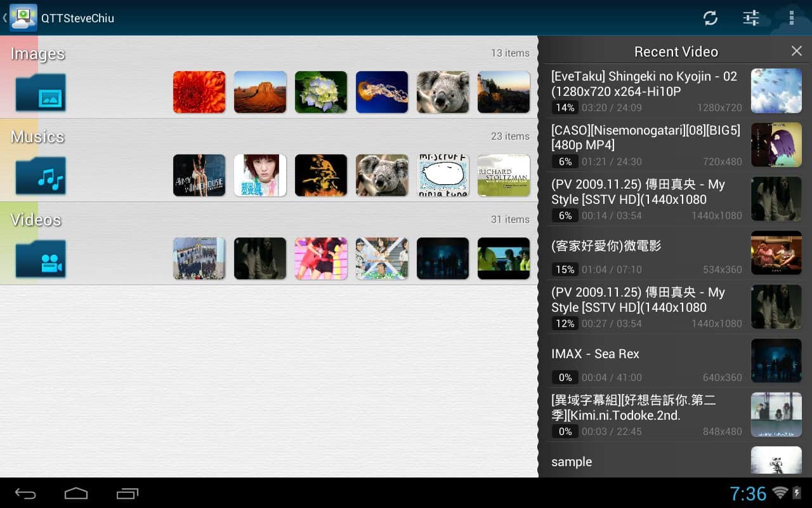Tap the Nisemonogatari video thumbnail
Screen dimensions: 812x508
coord(776,145)
